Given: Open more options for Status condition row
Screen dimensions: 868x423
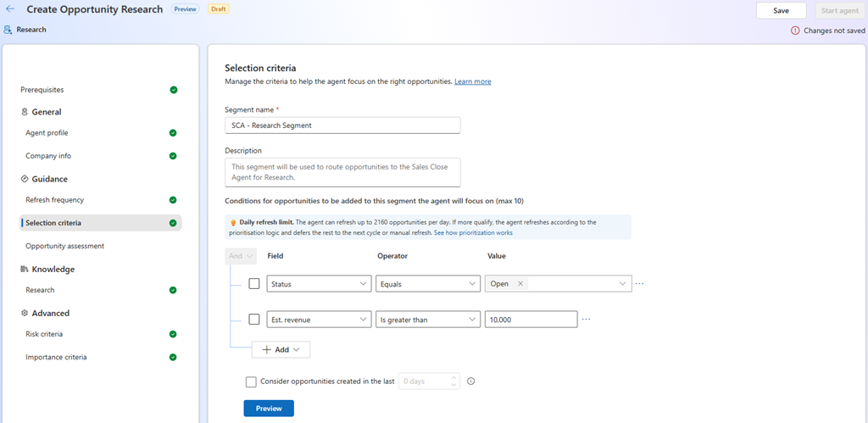Looking at the screenshot, I should 640,283.
